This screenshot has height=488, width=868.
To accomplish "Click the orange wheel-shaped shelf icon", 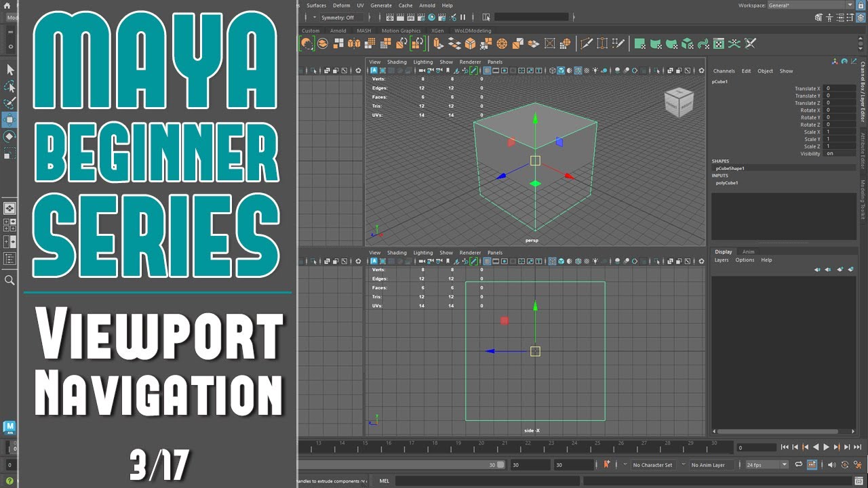I will tap(502, 44).
